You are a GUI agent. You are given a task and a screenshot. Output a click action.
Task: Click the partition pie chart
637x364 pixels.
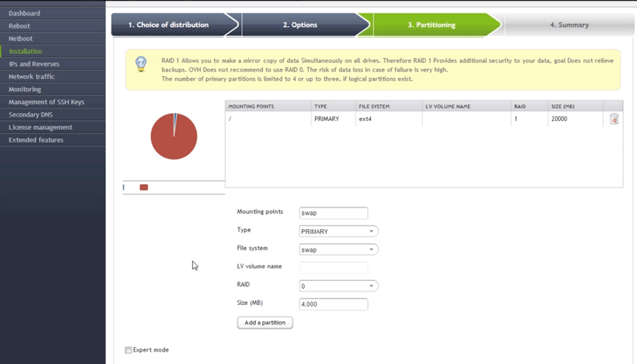coord(174,136)
